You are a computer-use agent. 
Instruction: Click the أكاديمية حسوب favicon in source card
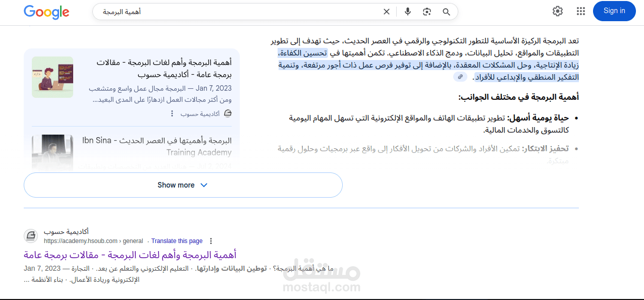pos(228,114)
